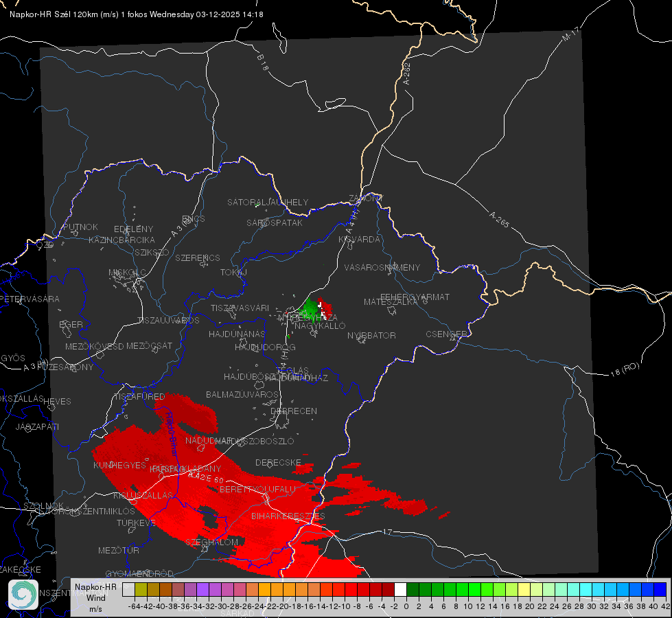Click the 'Napkor-HR Wind m/s' legend label
Screen dimensions: 672x618
click(x=95, y=597)
